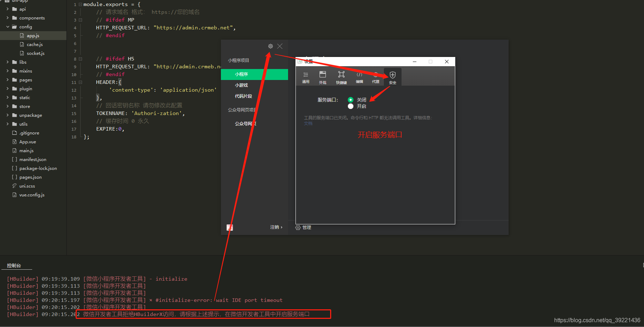The height and width of the screenshot is (327, 644).
Task: Click the https://admin.crmeb.net URL string
Action: 193,28
